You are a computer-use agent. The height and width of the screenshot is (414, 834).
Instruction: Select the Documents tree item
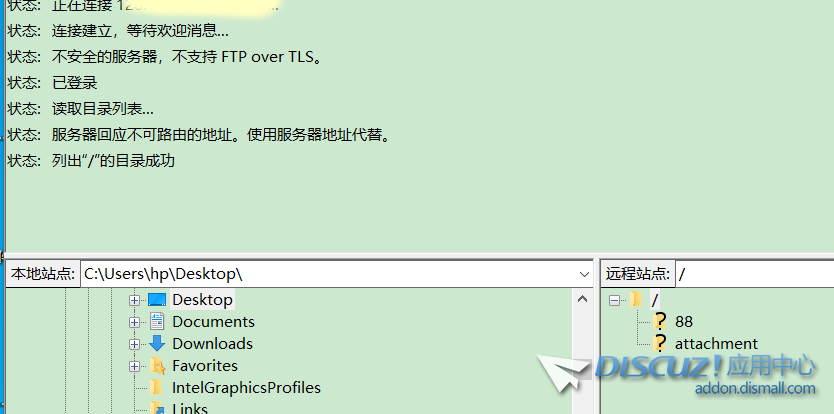click(213, 322)
